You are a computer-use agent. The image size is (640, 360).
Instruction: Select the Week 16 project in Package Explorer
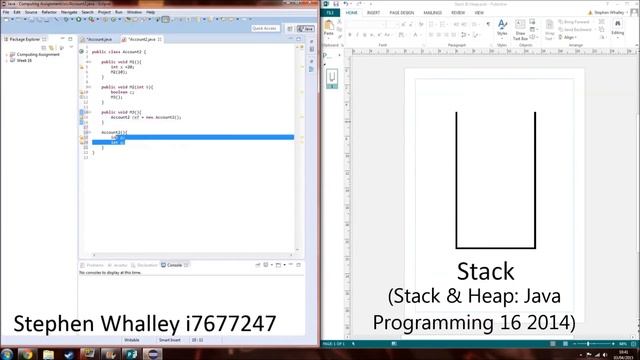(x=24, y=60)
